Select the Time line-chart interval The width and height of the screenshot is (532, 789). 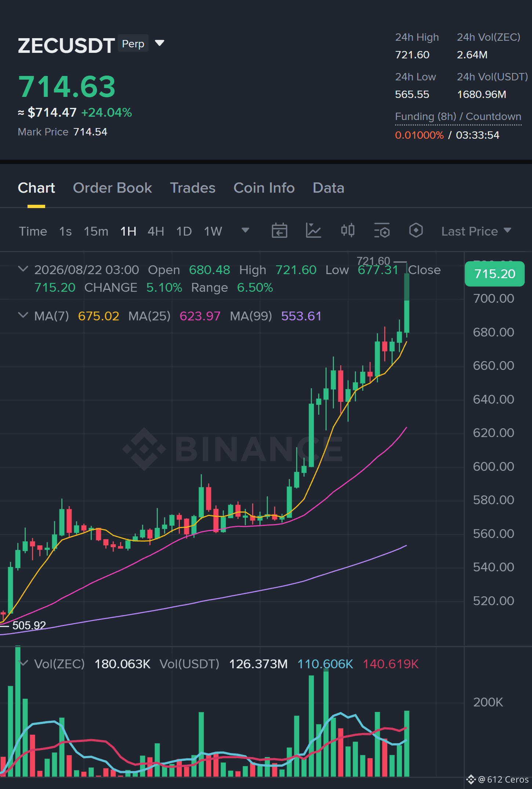pyautogui.click(x=33, y=231)
